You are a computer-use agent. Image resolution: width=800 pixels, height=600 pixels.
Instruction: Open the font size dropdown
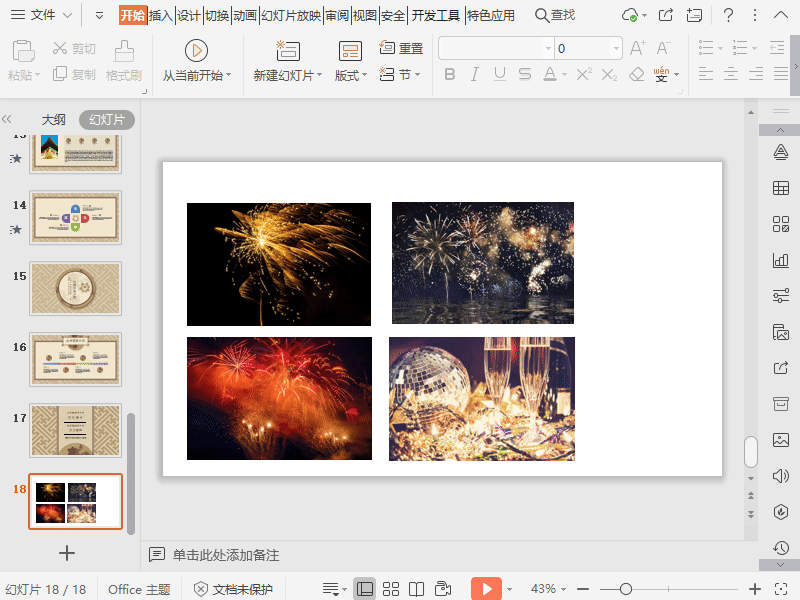click(x=616, y=48)
